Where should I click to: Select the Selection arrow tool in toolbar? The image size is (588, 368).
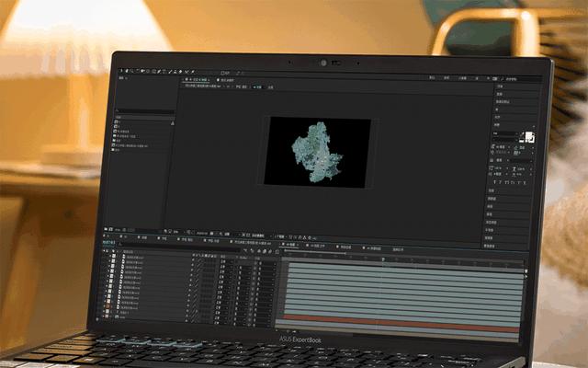121,71
